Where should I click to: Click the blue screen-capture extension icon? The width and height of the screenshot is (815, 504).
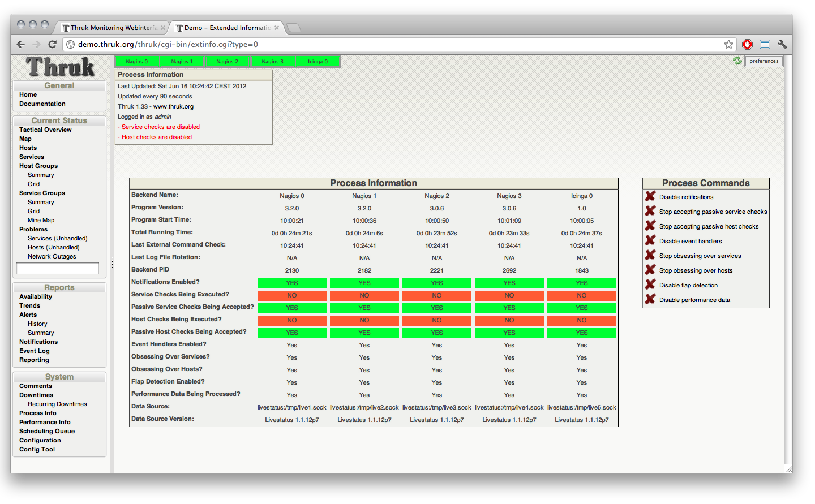click(x=765, y=44)
